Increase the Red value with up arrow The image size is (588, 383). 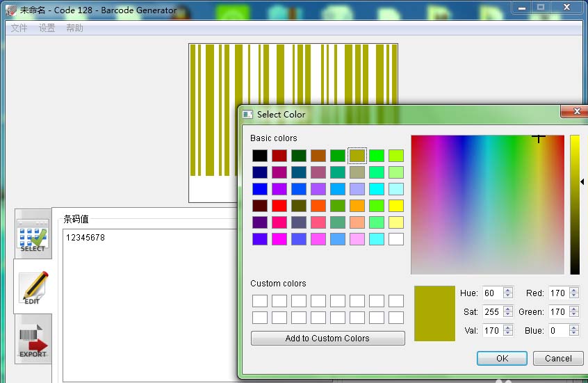(x=573, y=291)
